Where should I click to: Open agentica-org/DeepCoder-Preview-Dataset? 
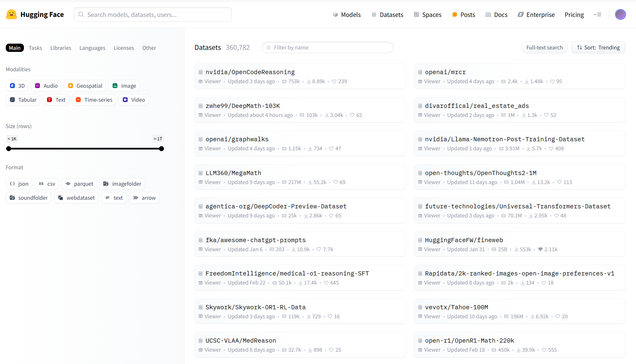(300, 210)
